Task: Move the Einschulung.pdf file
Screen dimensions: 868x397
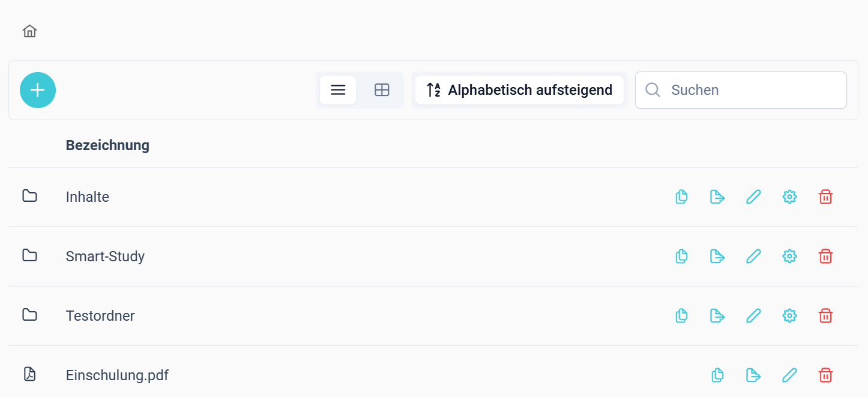Action: click(753, 375)
